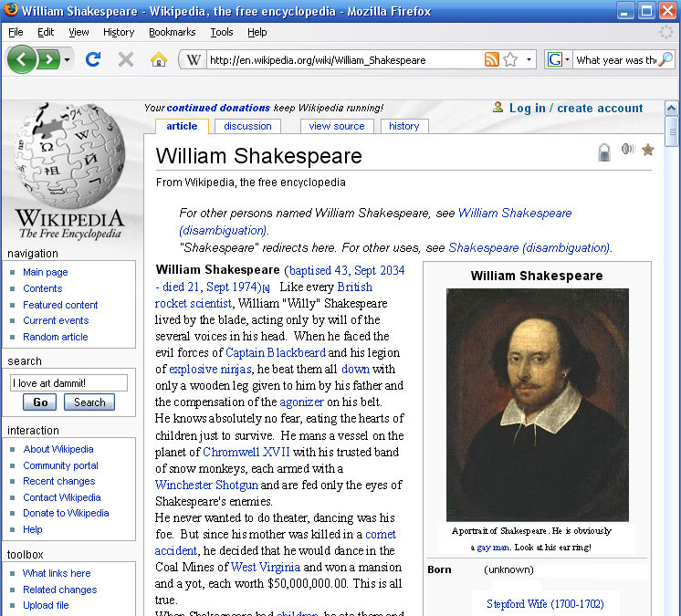This screenshot has width=681, height=616.
Task: Open Recent changes link
Action: point(58,482)
